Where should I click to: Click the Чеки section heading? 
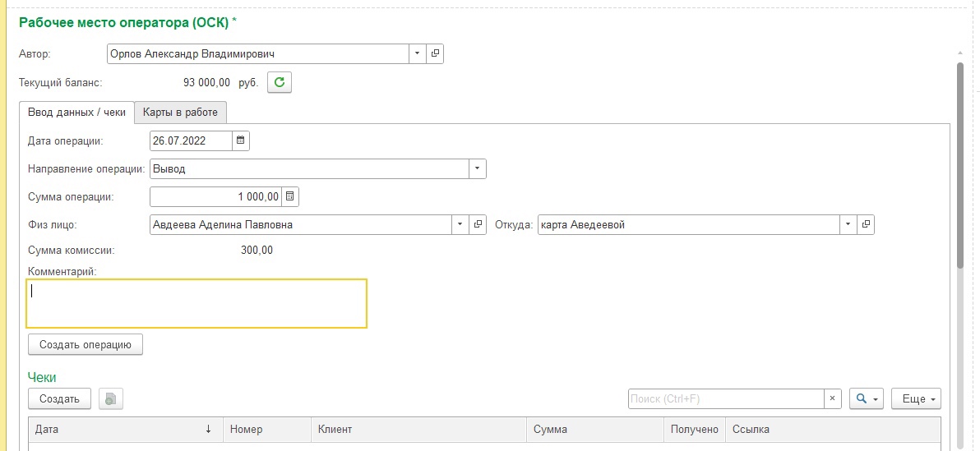(x=42, y=377)
